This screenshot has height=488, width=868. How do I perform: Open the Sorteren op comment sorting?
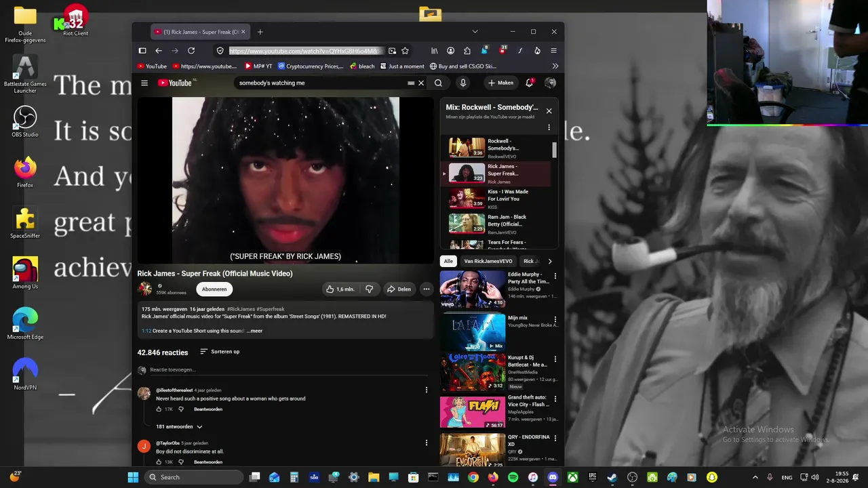[220, 352]
